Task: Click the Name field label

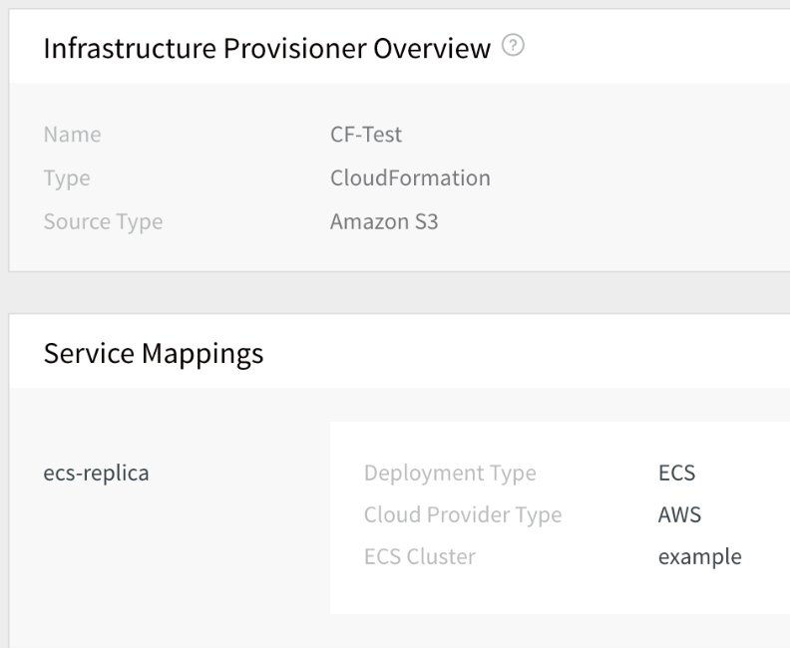Action: coord(72,134)
